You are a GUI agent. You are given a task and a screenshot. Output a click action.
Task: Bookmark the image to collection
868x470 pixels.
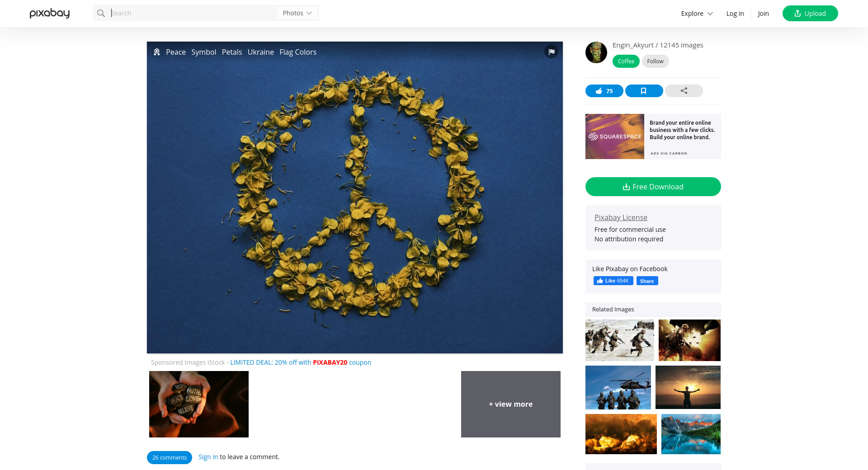[644, 91]
